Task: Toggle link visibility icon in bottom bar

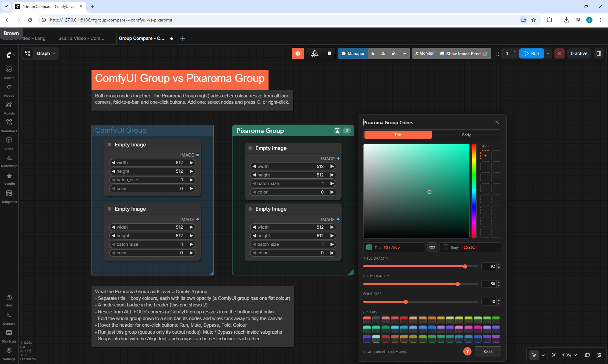Action: (x=599, y=355)
